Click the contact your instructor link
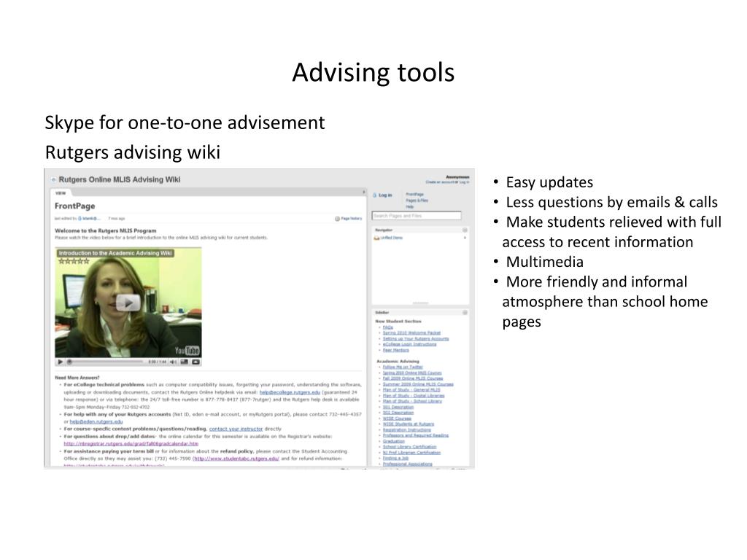 (236, 429)
